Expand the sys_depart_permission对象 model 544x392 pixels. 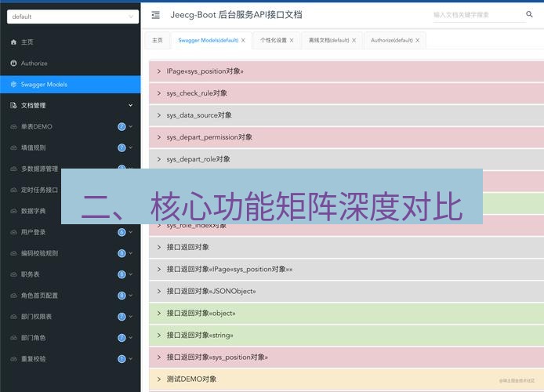coord(346,137)
